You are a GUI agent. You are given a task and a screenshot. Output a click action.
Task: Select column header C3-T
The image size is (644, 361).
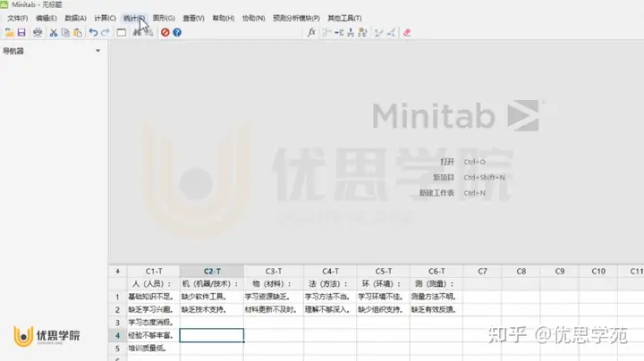(274, 271)
